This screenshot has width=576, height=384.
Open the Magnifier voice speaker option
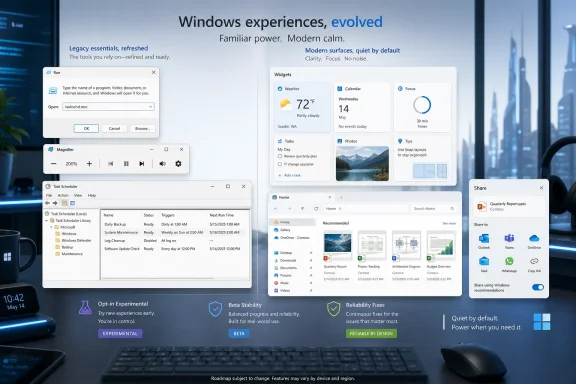click(x=162, y=164)
